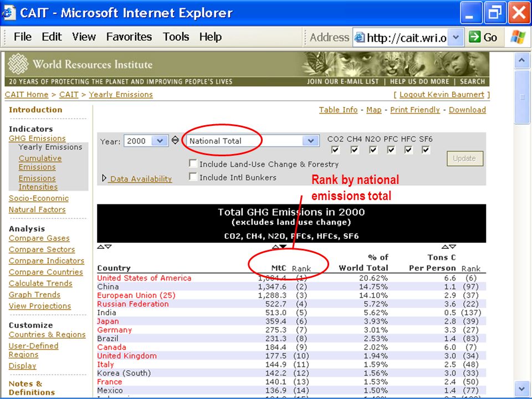
Task: Sort MtC column descending with the filled triangle
Action: pos(283,247)
